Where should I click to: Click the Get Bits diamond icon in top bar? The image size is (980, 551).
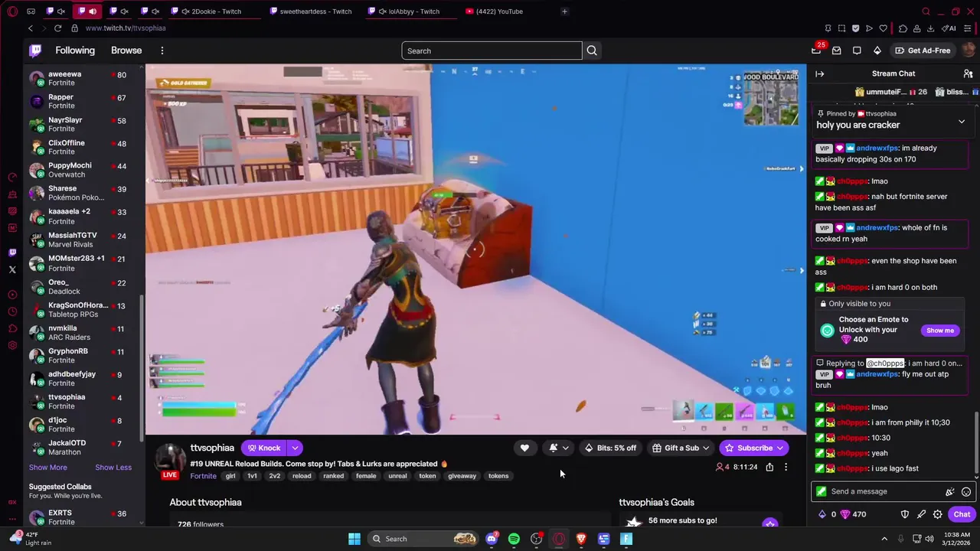[x=877, y=51]
